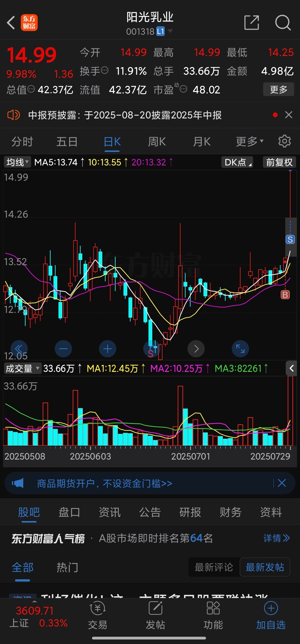This screenshot has width=300, height=644.
Task: Tap the 总值 info icon
Action: coord(31,89)
